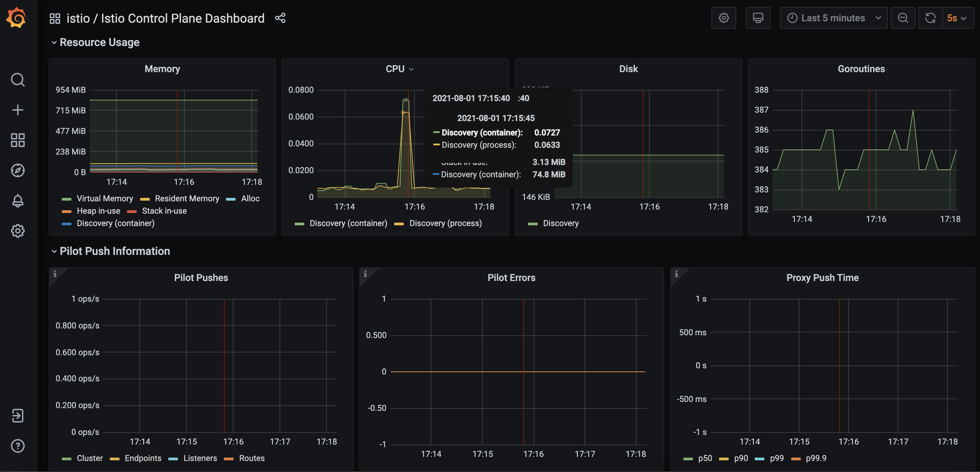Click the zoom out time range icon
The height and width of the screenshot is (472, 980).
click(902, 18)
